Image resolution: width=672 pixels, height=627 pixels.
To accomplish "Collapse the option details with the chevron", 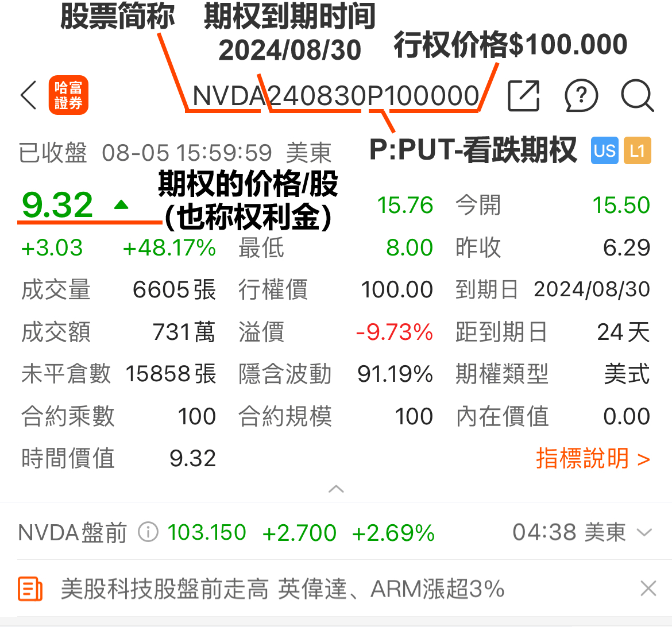I will [336, 489].
